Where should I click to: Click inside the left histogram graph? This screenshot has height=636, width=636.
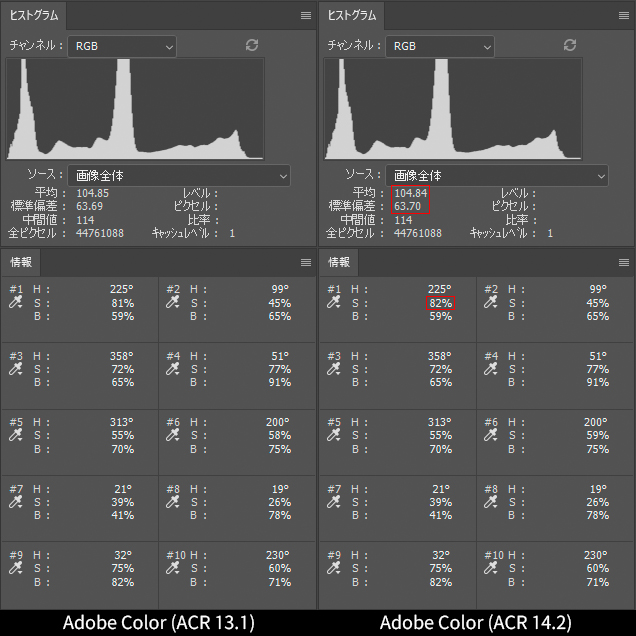(135, 109)
